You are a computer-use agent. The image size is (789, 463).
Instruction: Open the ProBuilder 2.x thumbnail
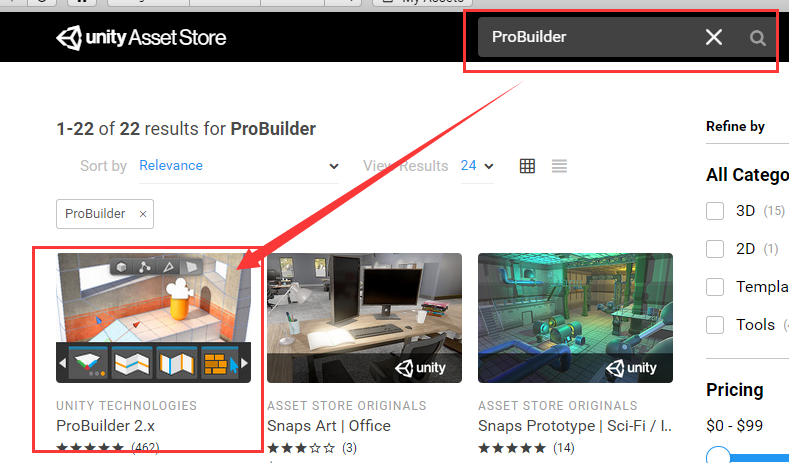[x=153, y=318]
